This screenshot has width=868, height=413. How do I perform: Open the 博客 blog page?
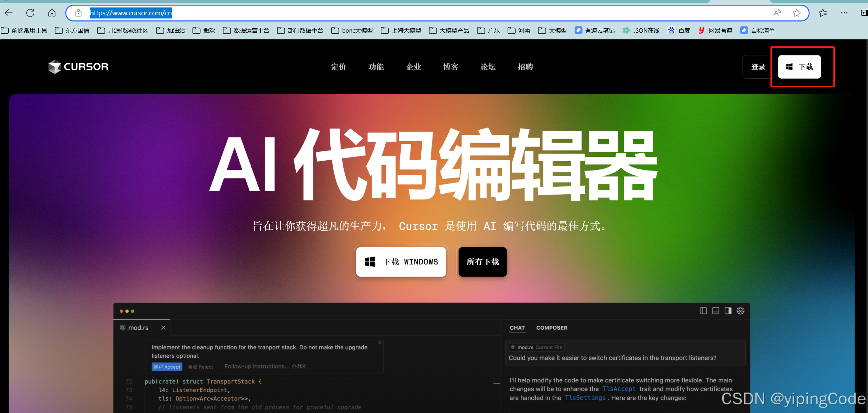click(x=451, y=67)
